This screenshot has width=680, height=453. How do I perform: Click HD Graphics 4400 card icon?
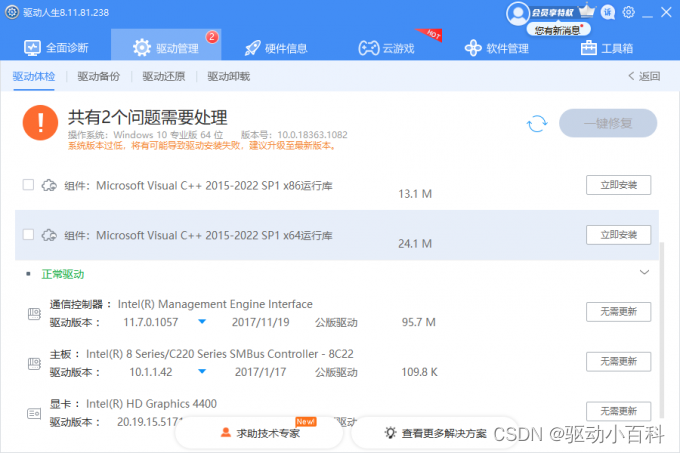coord(34,413)
